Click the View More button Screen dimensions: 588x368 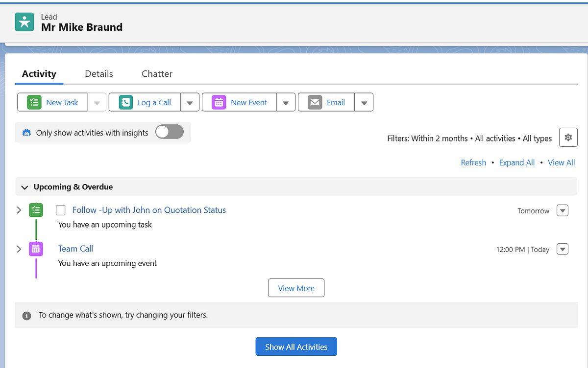click(x=296, y=288)
